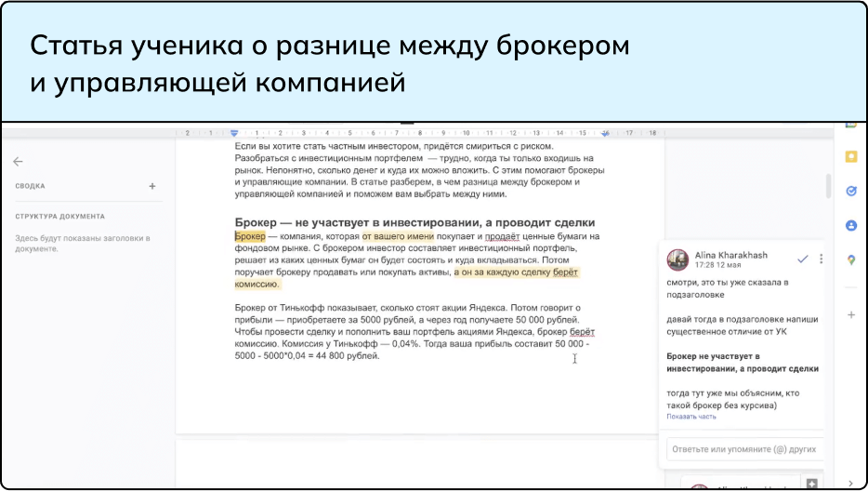Click the bold comment text "Брокер не участвует в"
This screenshot has width=868, height=491.
713,356
